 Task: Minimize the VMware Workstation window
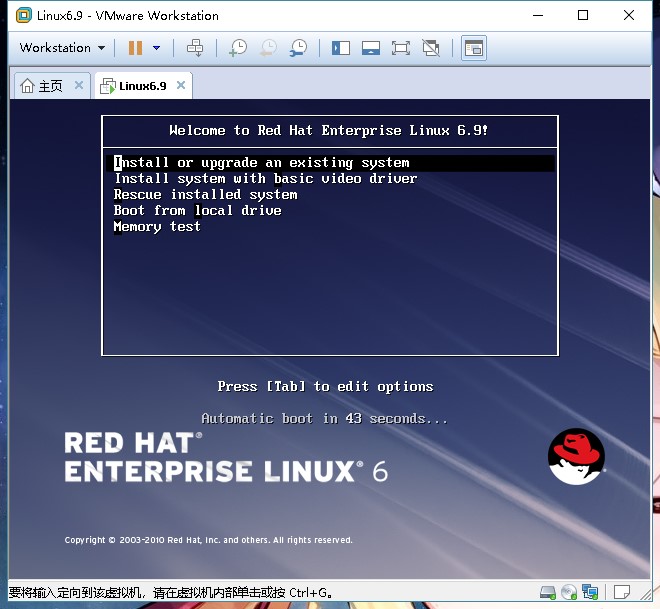coord(538,15)
